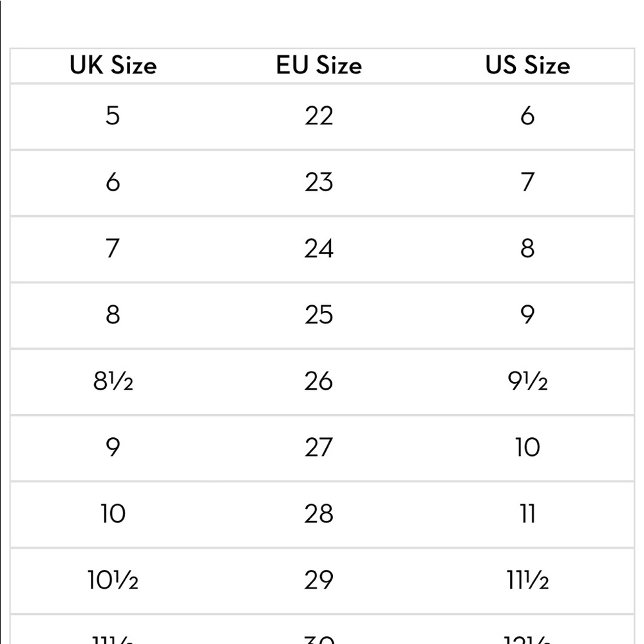Choose the UK size 10½ cell

tap(113, 580)
